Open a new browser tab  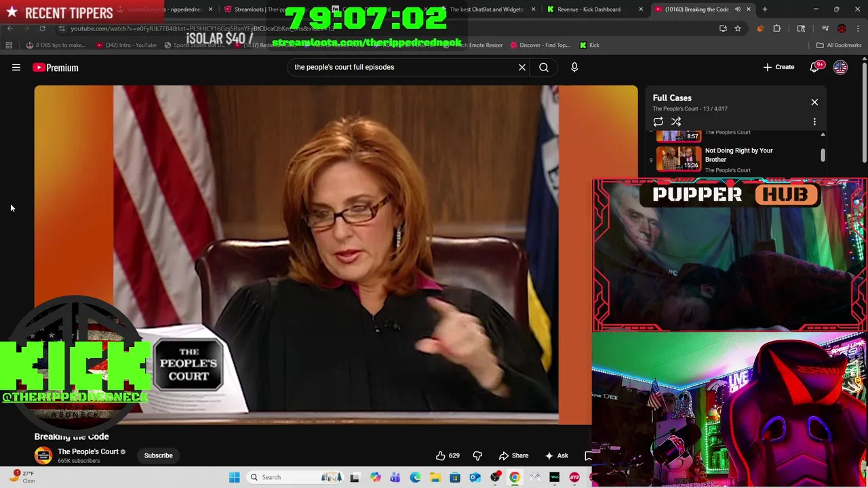(764, 9)
